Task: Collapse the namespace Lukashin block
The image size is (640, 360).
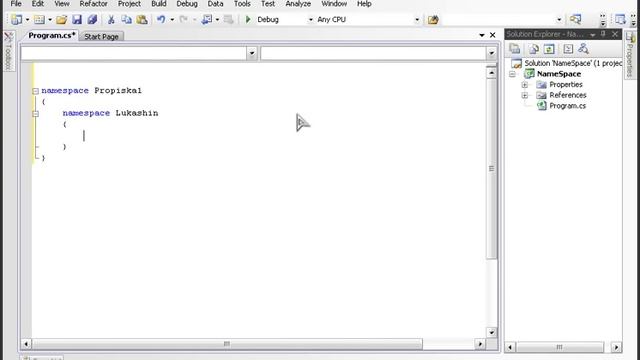Action: tap(36, 113)
